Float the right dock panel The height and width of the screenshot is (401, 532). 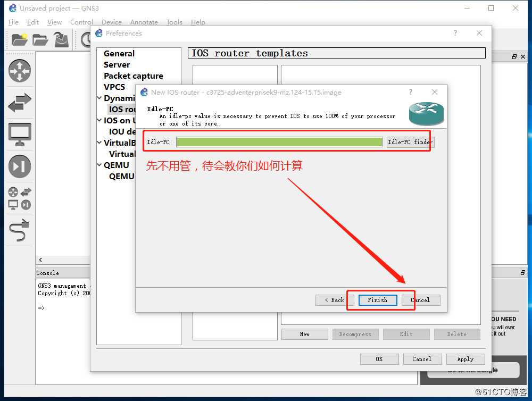pos(514,57)
